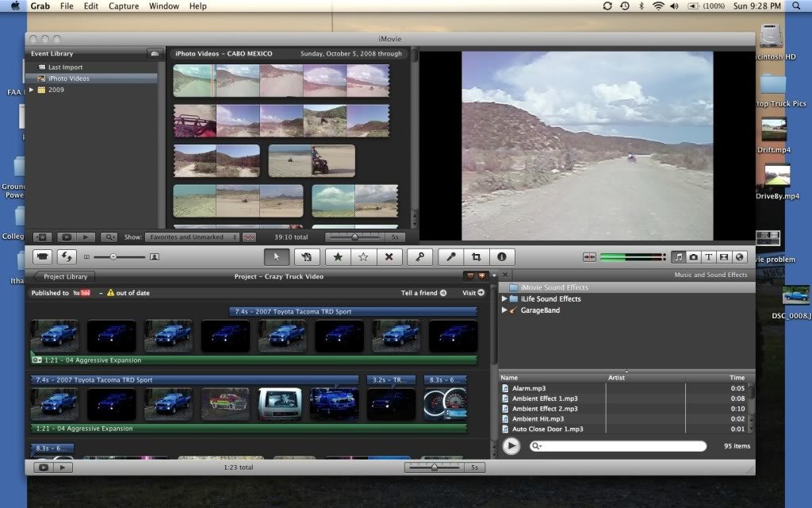Open the Show filter popup menu
This screenshot has height=508, width=812.
[192, 237]
